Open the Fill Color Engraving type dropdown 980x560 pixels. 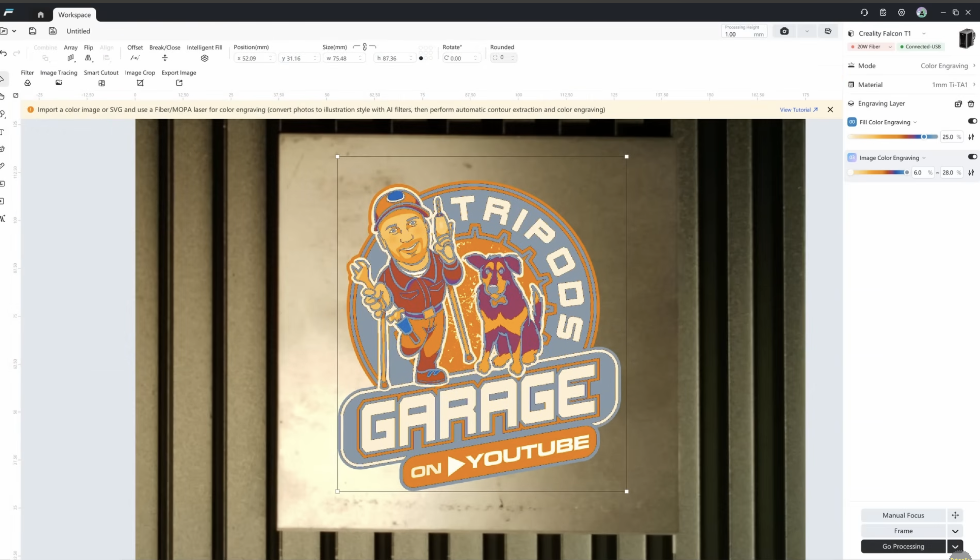click(915, 122)
